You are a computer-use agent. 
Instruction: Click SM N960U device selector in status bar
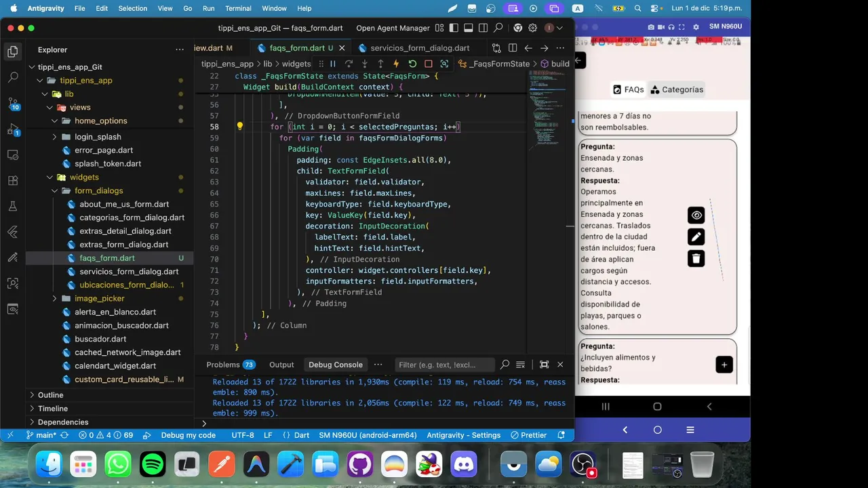368,435
